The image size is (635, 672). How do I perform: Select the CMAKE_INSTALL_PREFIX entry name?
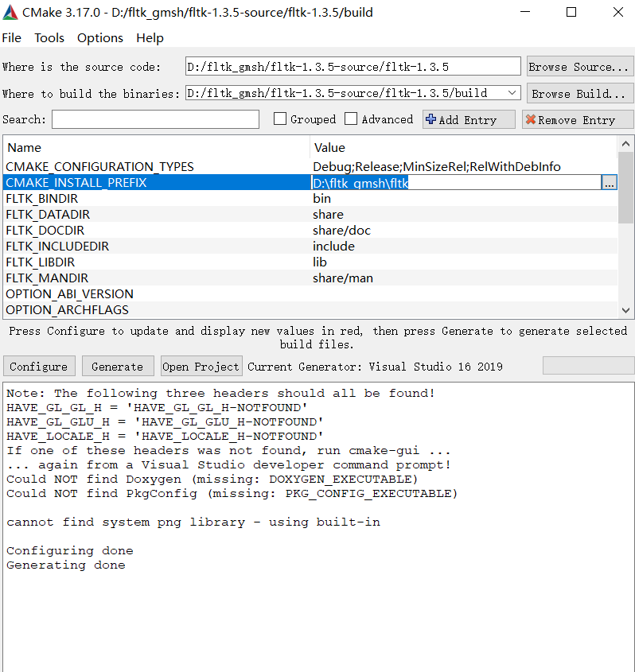point(76,183)
